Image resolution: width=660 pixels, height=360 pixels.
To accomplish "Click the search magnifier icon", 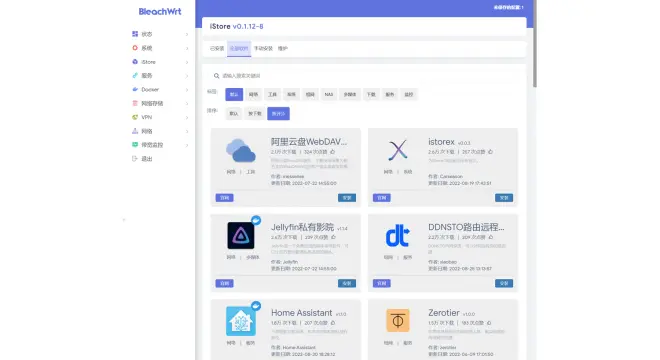I will [216, 76].
